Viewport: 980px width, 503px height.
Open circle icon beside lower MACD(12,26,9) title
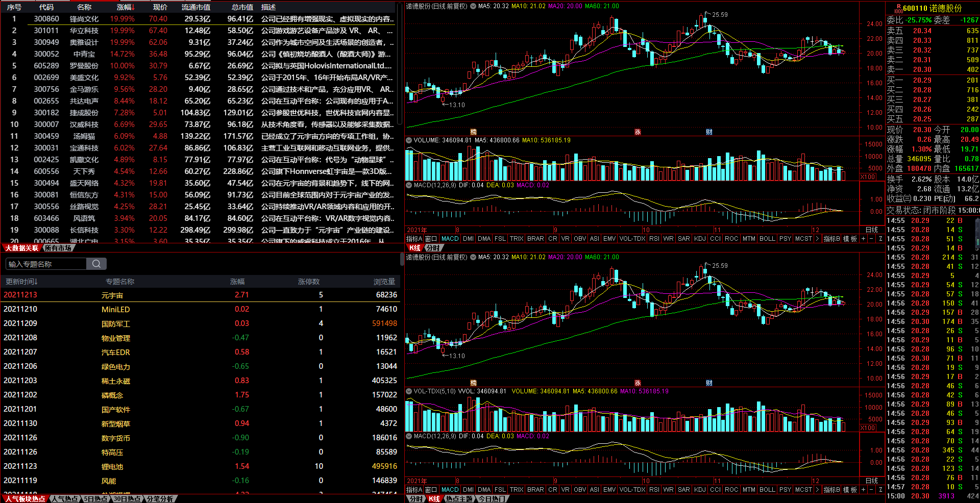(x=409, y=436)
